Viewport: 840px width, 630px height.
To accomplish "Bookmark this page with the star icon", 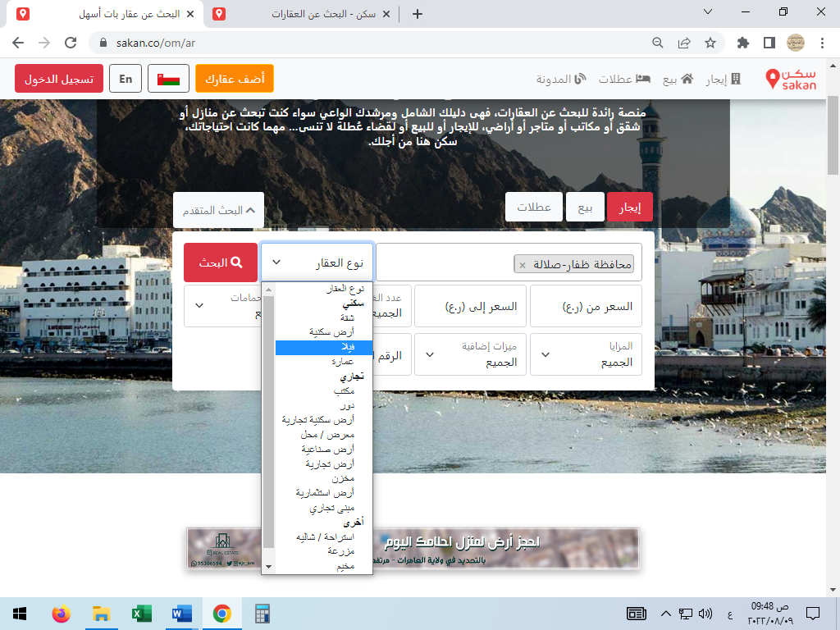I will (x=710, y=43).
